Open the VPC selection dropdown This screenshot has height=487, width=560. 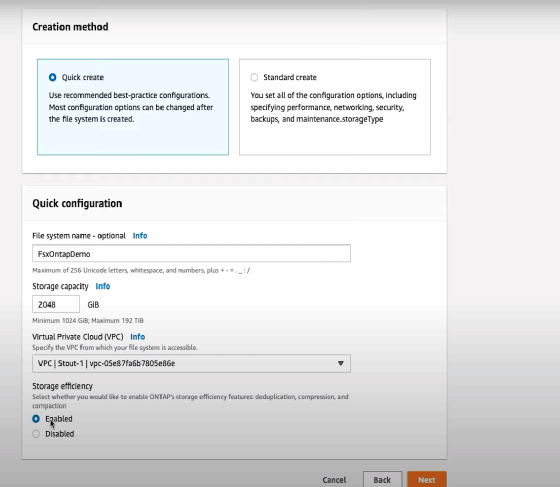(x=191, y=363)
